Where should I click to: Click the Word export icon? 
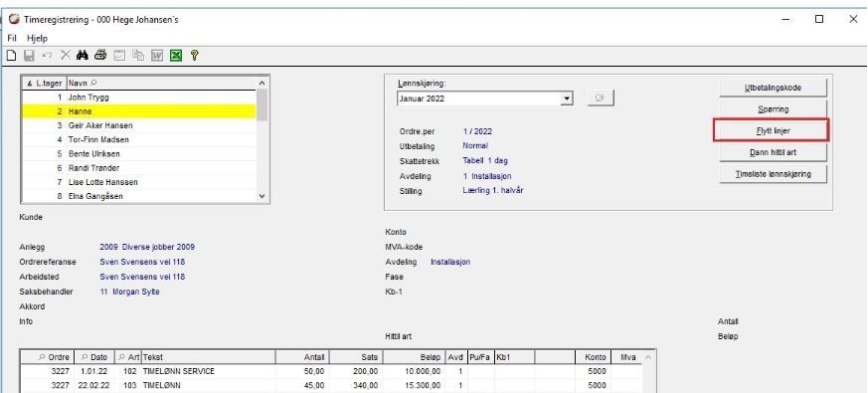(157, 55)
